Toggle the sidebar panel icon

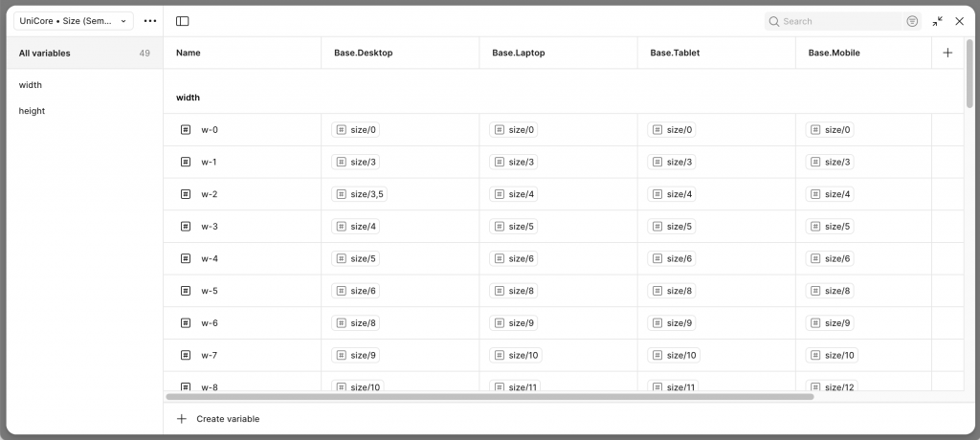click(183, 21)
